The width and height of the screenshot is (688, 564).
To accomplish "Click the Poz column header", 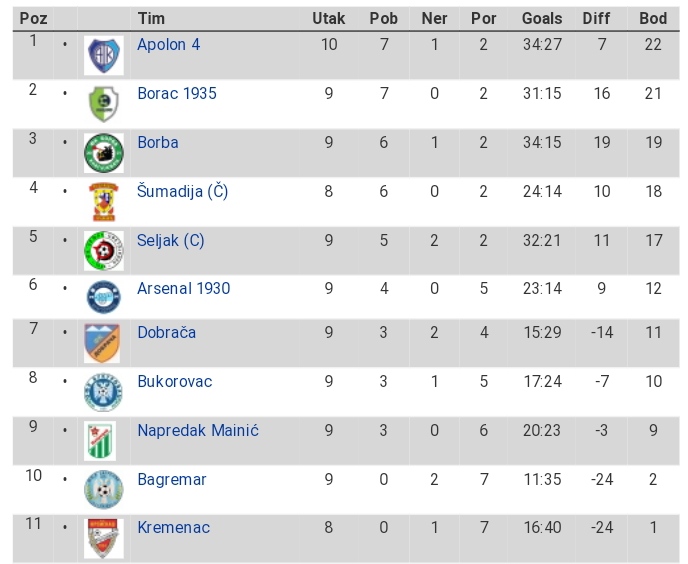I will 33,18.
